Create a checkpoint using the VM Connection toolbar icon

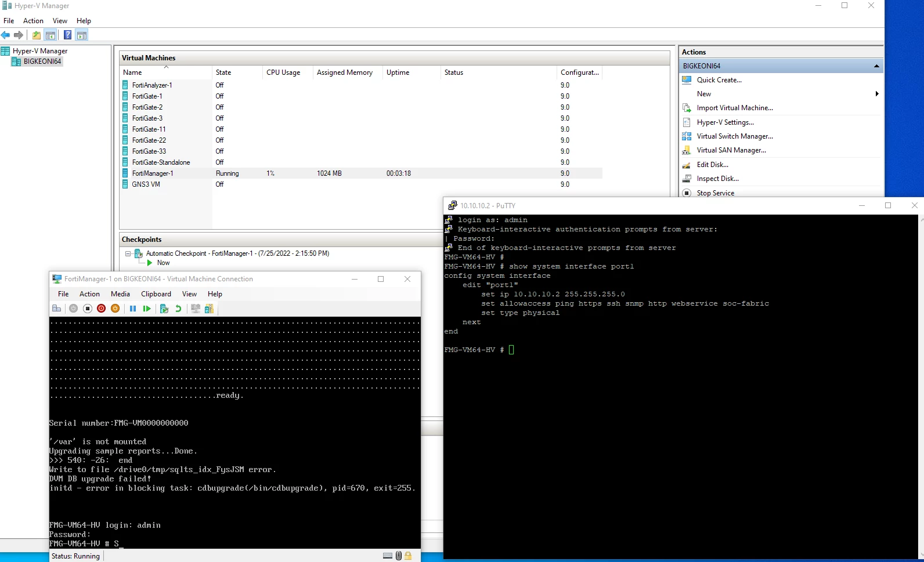[x=164, y=309]
